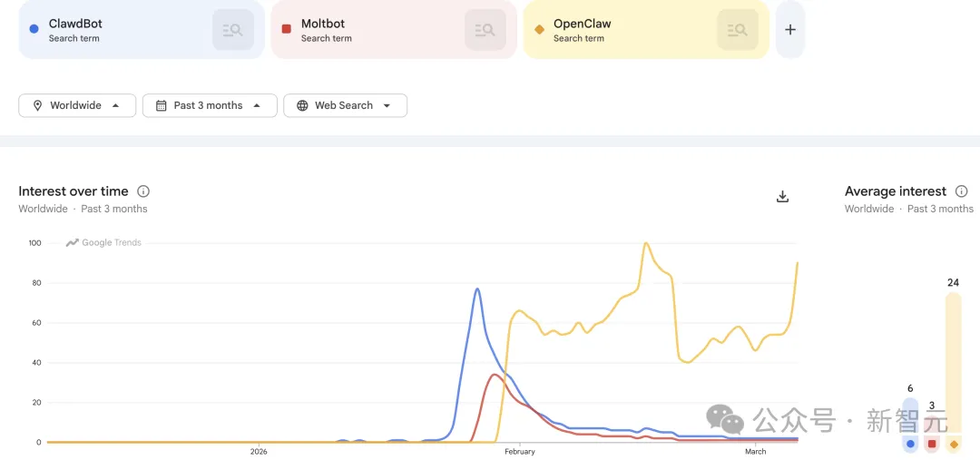Click the March marker on the timeline axis
Screen dimensions: 980x460
tap(756, 451)
